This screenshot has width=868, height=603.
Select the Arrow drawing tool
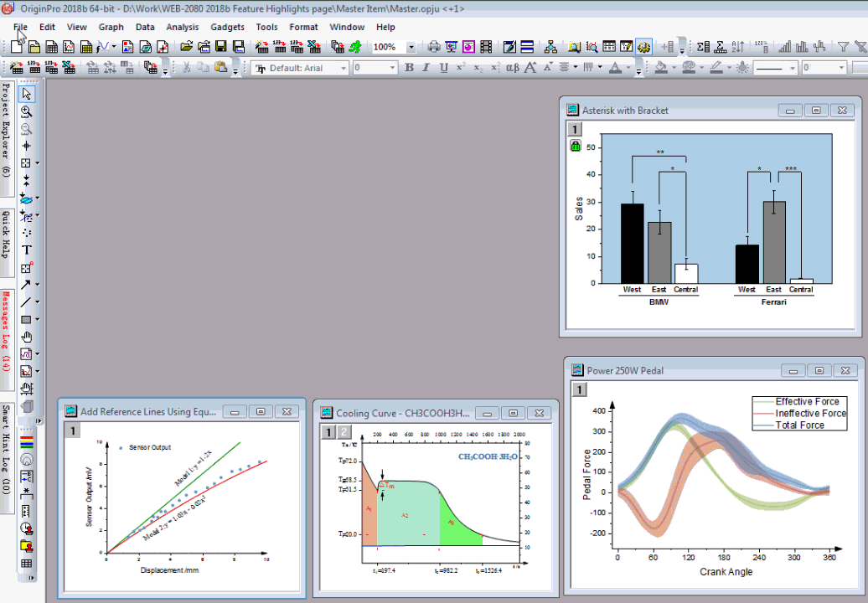click(27, 285)
